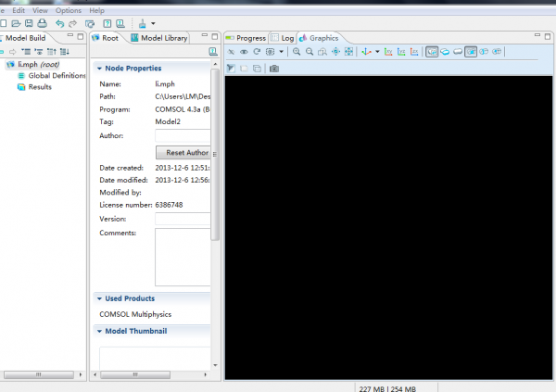Toggle the fifth rendering icon
556x392 pixels.
point(484,52)
